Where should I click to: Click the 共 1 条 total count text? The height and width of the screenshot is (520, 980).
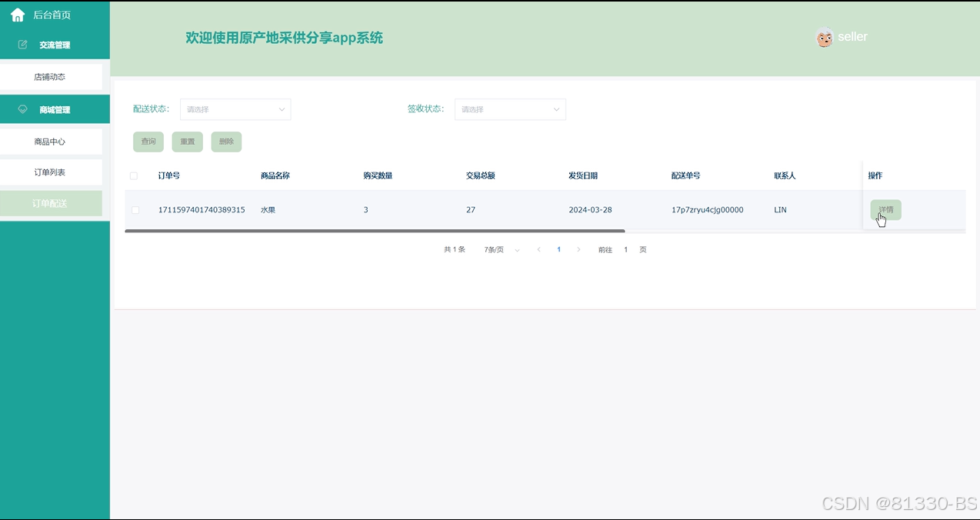[x=455, y=249]
